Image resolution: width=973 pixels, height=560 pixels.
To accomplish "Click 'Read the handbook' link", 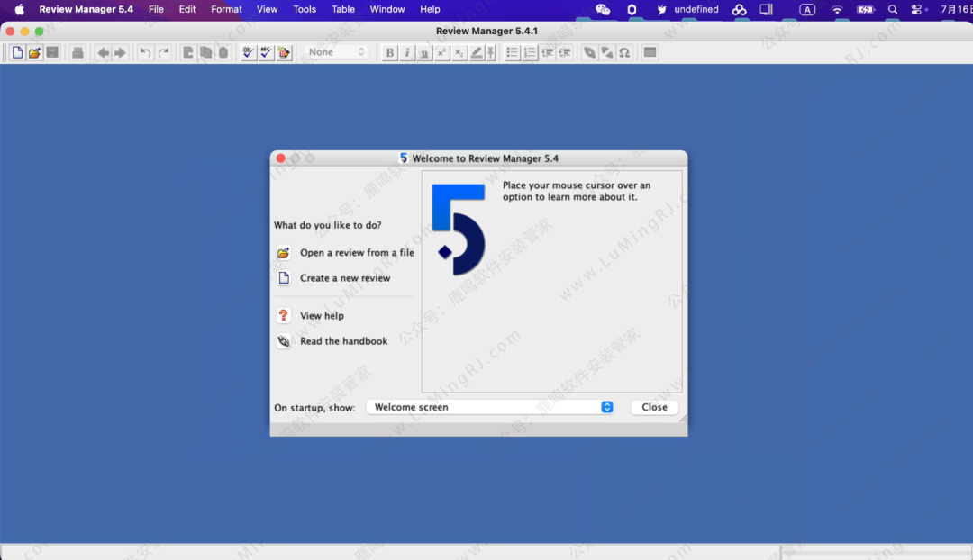I will pos(343,341).
